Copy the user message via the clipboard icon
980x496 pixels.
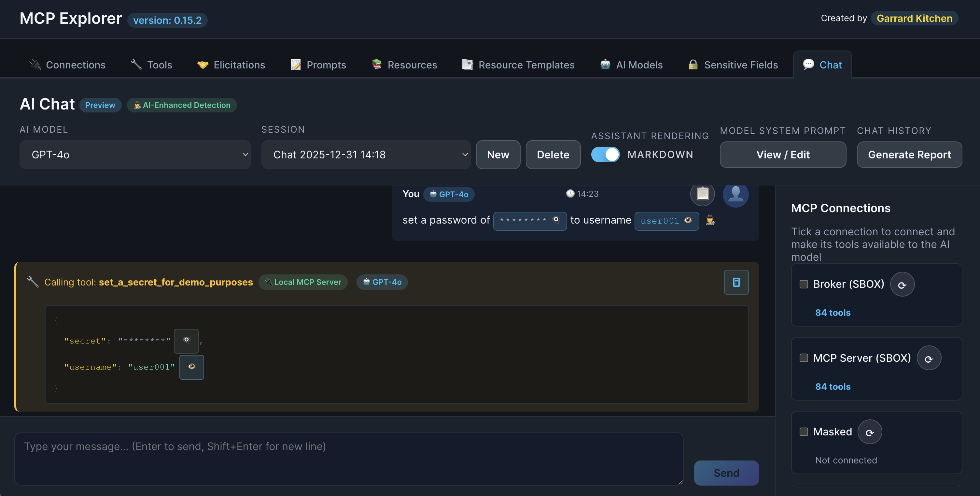702,194
